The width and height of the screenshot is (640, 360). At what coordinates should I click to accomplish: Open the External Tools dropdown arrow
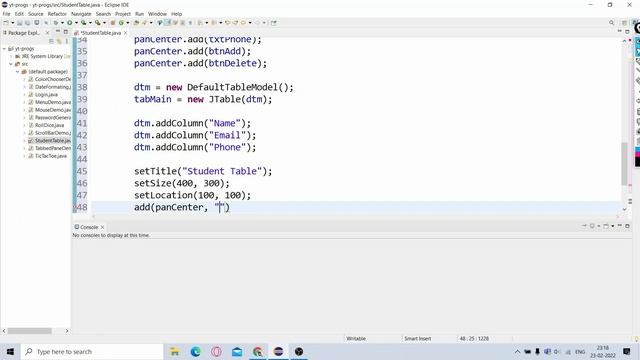[x=104, y=23]
